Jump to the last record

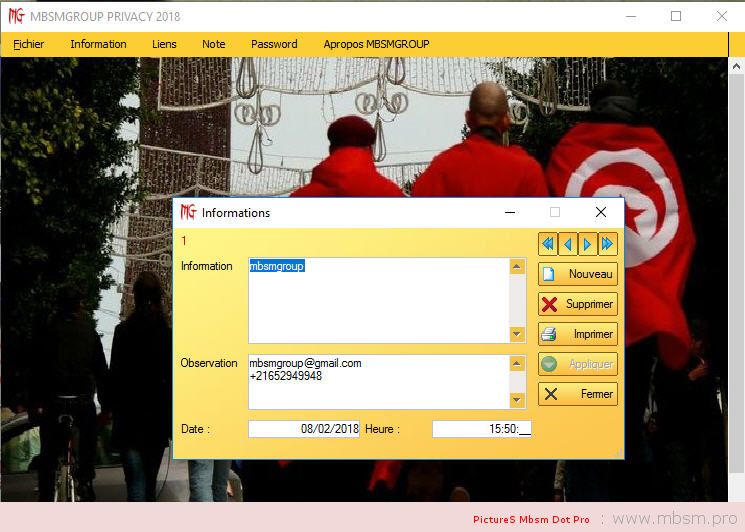607,244
